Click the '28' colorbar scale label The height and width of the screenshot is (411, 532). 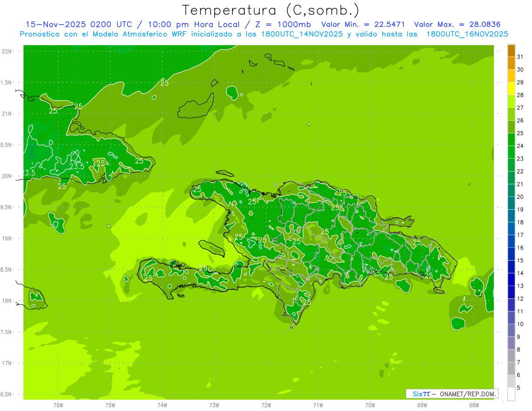tap(520, 95)
